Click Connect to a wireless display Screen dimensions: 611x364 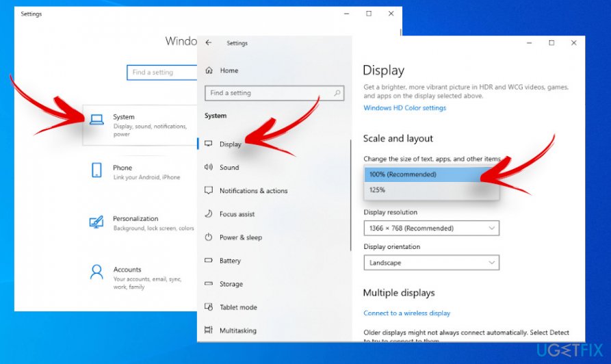[406, 313]
